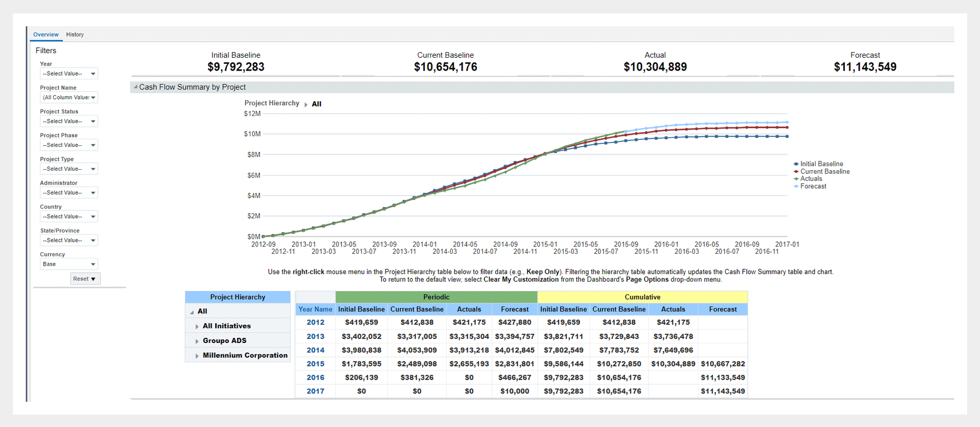Viewport: 980px width, 427px height.
Task: Click the Actuals legend marker in chart
Action: click(796, 179)
